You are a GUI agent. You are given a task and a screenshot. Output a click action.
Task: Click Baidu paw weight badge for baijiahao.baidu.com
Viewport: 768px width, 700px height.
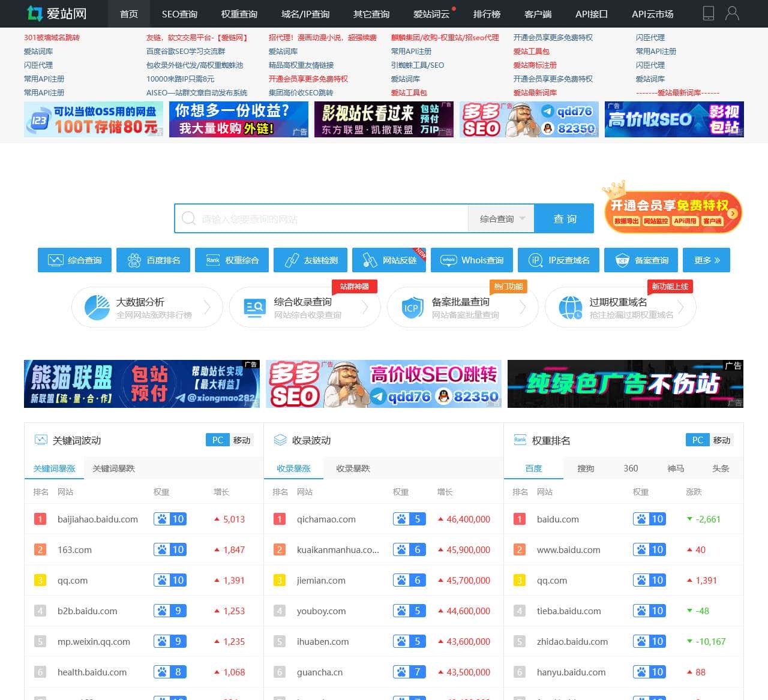(170, 519)
